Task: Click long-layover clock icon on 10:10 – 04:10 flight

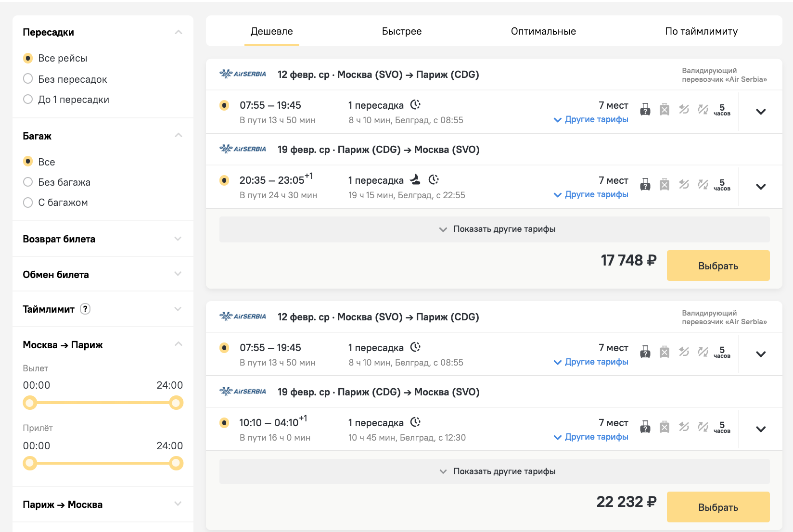Action: [415, 422]
